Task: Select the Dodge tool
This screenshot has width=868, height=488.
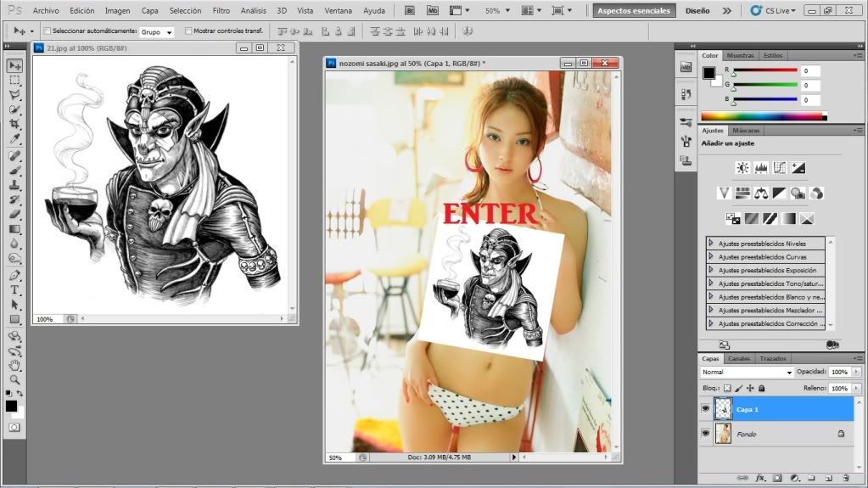Action: (14, 257)
